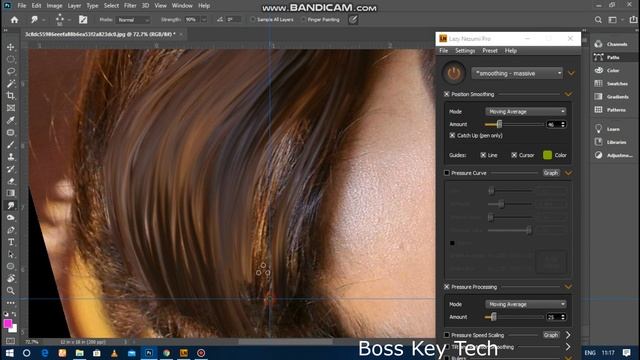This screenshot has width=640, height=360.
Task: Select the Zoom tool
Action: point(11,291)
